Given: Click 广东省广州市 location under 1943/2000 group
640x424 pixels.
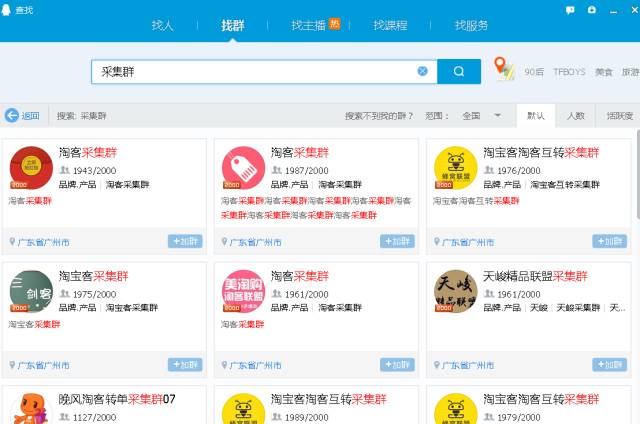Looking at the screenshot, I should 43,242.
